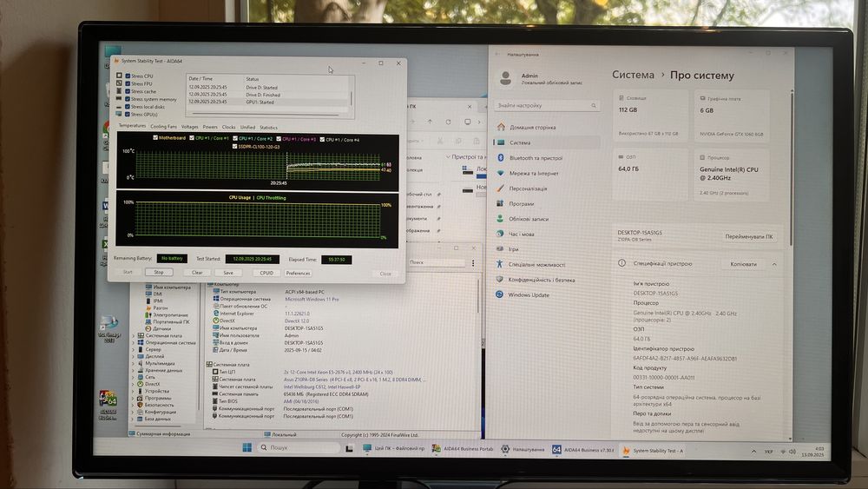Expand Сеть tree node
Image resolution: width=868 pixels, height=489 pixels.
134,377
